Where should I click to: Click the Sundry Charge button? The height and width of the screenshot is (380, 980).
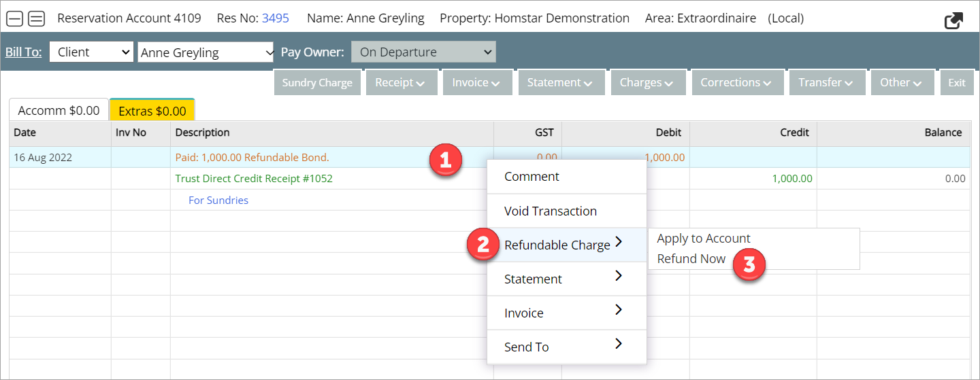coord(317,83)
